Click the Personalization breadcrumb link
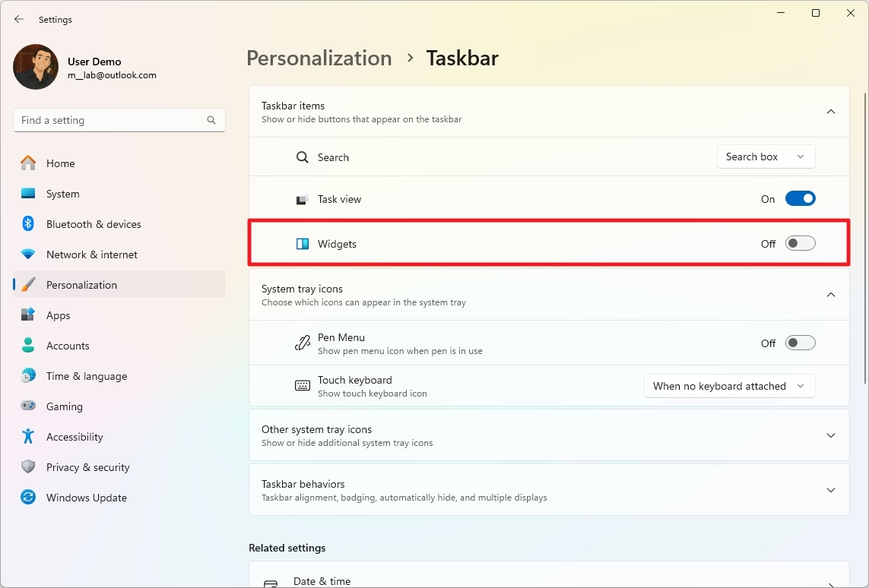 click(x=319, y=58)
